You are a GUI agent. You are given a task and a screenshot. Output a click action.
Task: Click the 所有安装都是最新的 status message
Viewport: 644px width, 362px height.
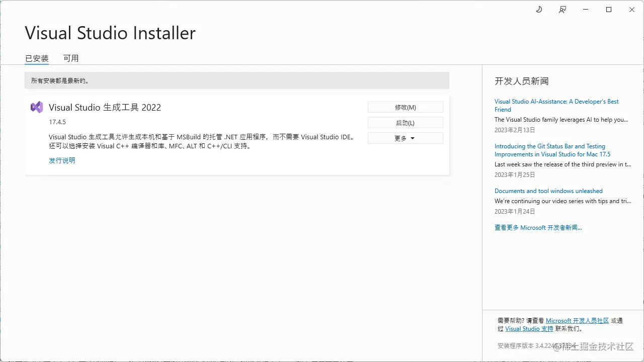click(x=60, y=80)
